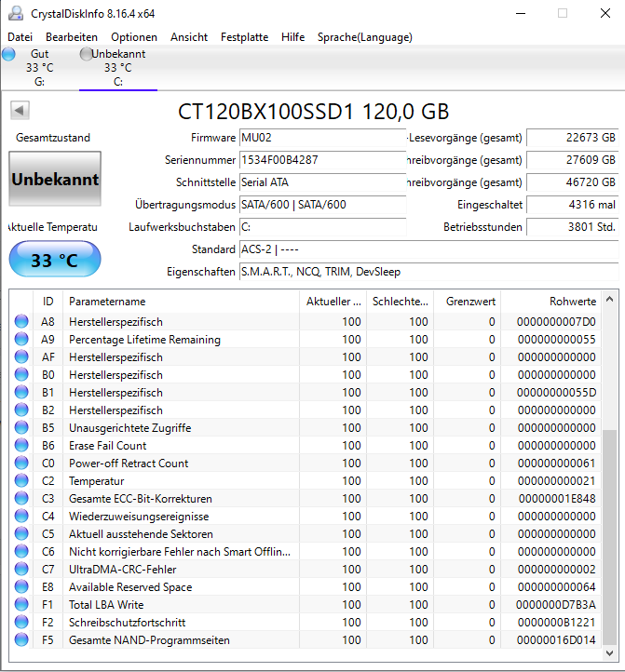This screenshot has width=625, height=672.
Task: Click the gray status orb for drive C:
Action: [87, 54]
